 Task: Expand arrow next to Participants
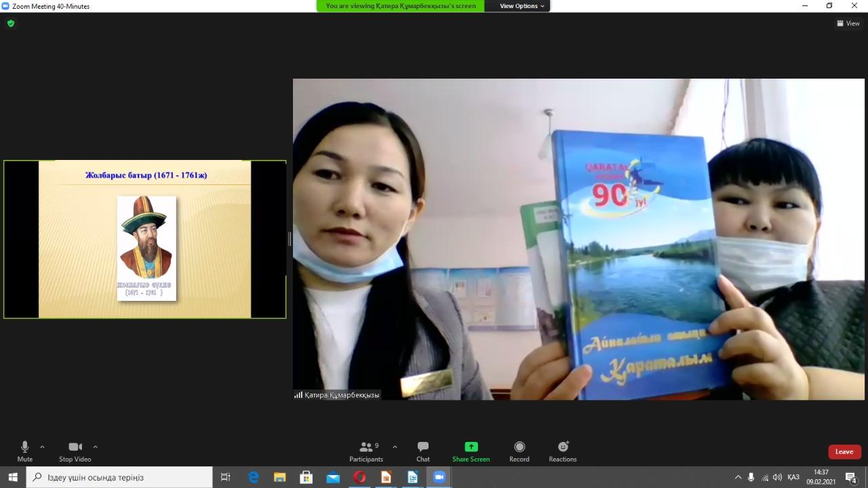coord(395,447)
